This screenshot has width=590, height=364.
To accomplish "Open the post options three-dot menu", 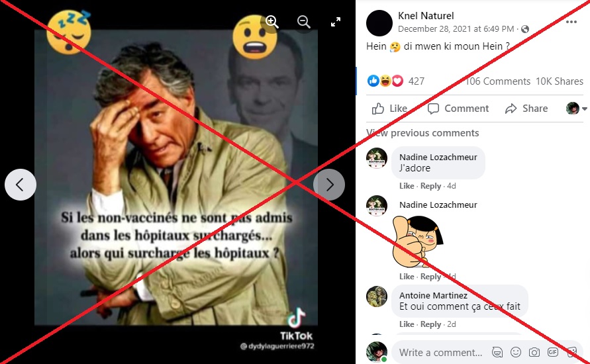I will click(x=571, y=22).
